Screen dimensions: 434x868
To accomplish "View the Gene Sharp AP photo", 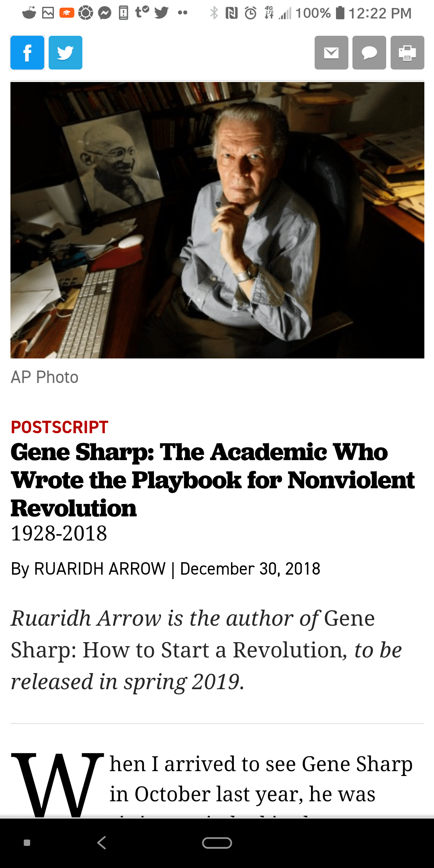I will pos(217,220).
